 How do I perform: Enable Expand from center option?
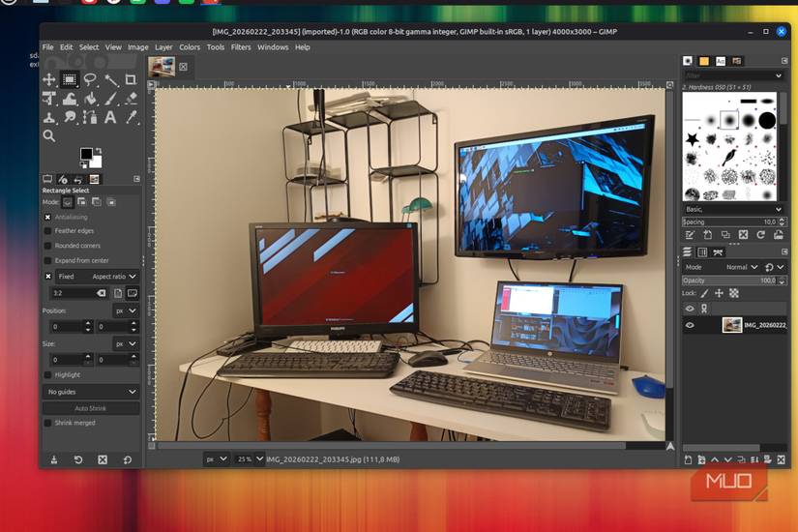(x=47, y=260)
